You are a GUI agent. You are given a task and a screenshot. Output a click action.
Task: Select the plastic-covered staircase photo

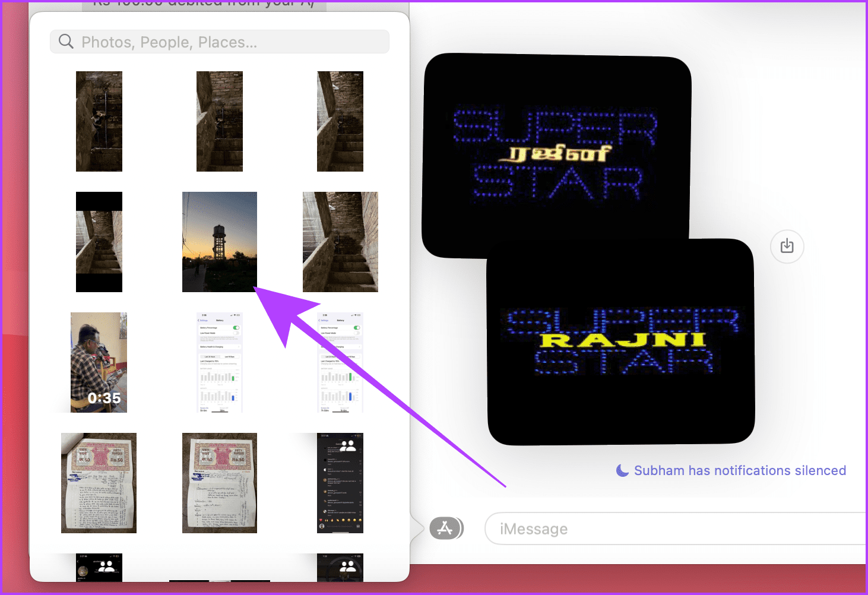(x=340, y=242)
